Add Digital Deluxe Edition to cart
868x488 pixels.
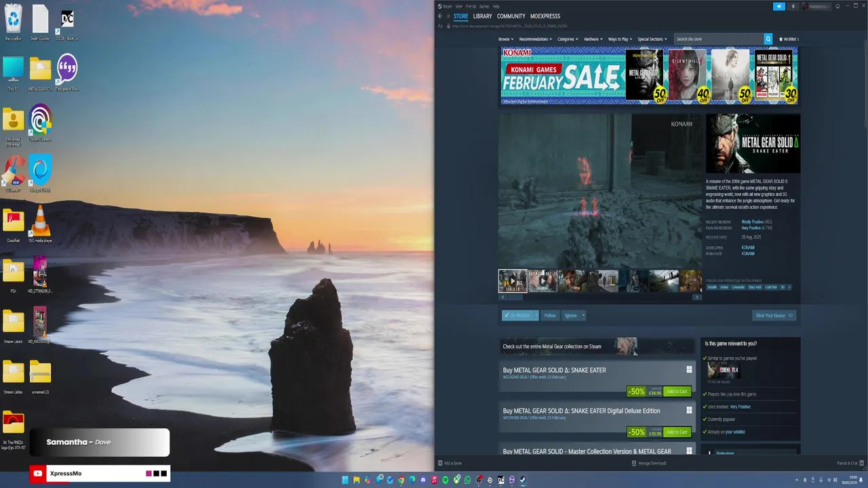(677, 432)
